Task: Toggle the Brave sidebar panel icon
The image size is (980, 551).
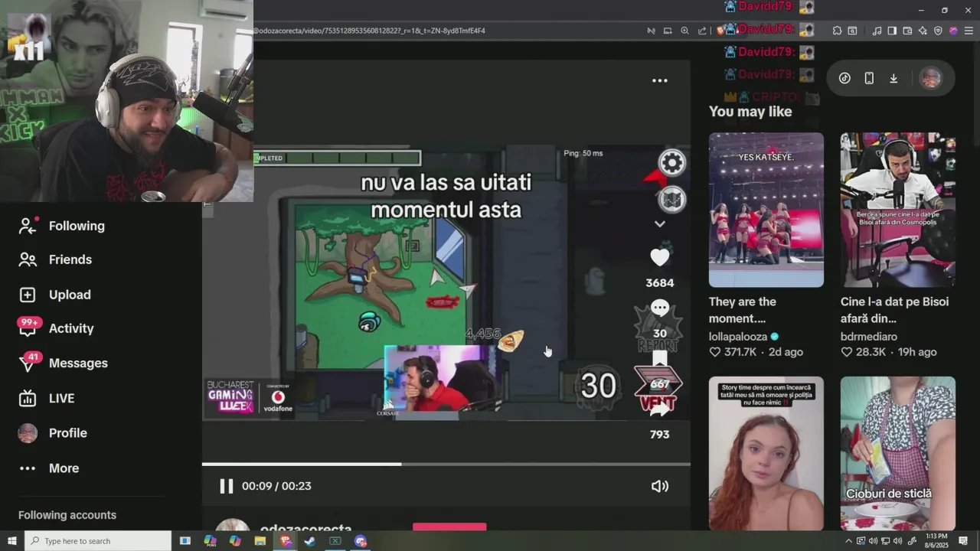Action: 893,31
